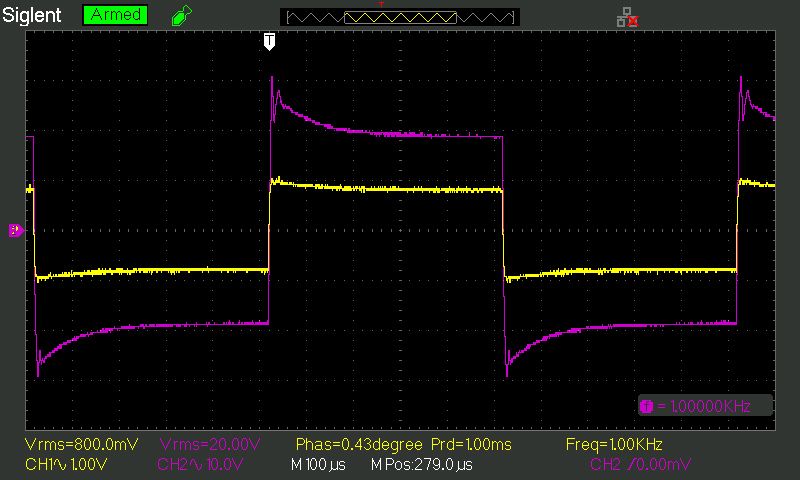Click the Vrms=800.0mV CH1 measurement
800x480 pixels.
pos(82,444)
